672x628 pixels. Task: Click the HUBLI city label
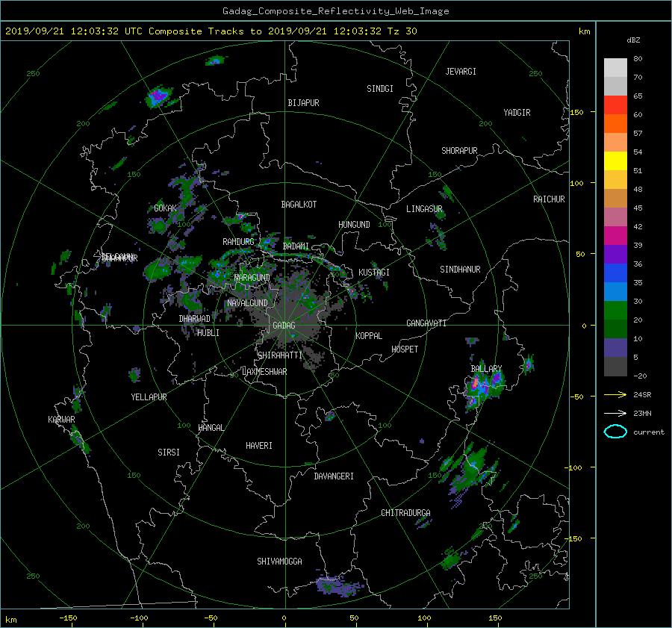(208, 333)
